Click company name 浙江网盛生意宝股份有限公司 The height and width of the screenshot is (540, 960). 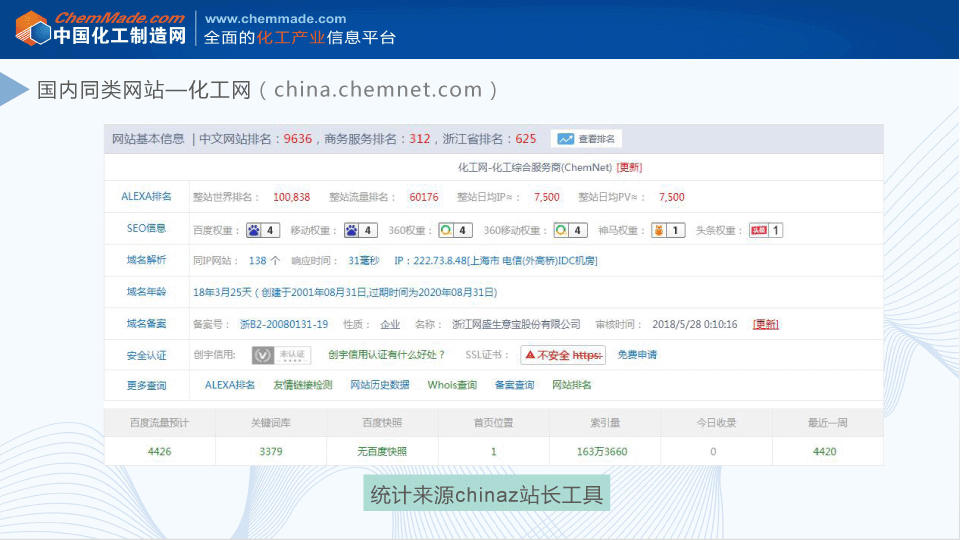click(x=516, y=324)
